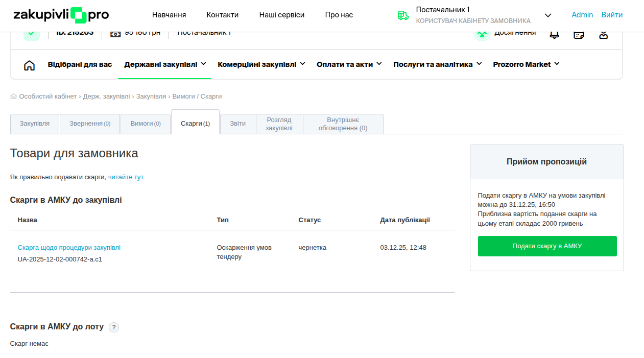Follow the читайте тут link

pyautogui.click(x=126, y=177)
